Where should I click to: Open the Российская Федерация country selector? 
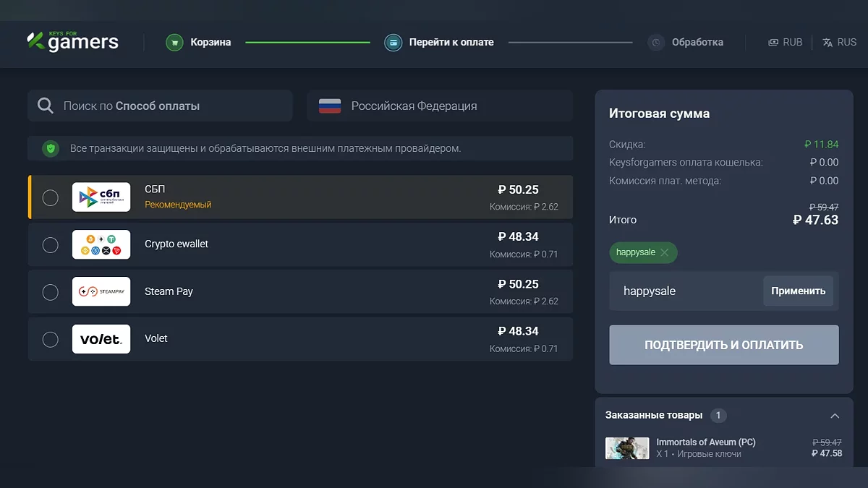pyautogui.click(x=440, y=106)
